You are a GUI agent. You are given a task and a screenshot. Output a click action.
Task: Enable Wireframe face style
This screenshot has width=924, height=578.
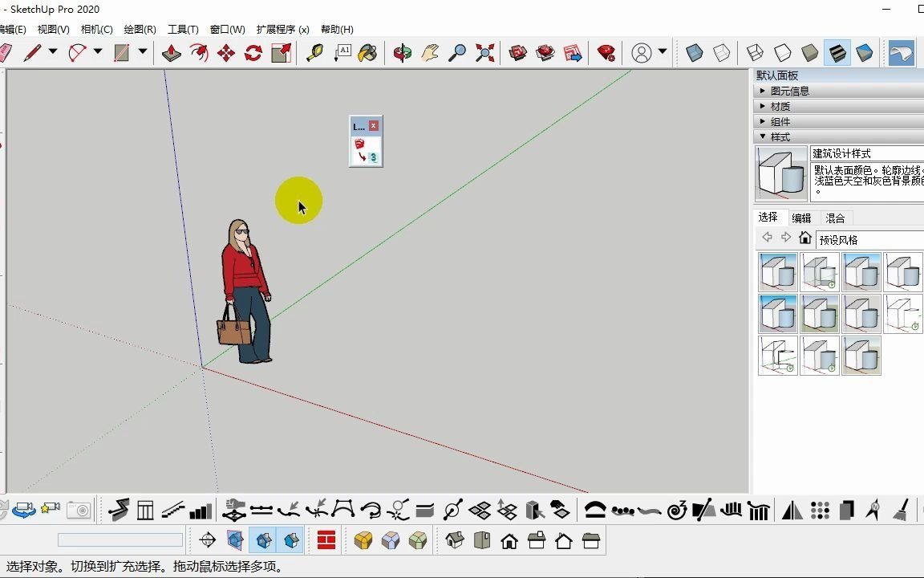tap(755, 53)
